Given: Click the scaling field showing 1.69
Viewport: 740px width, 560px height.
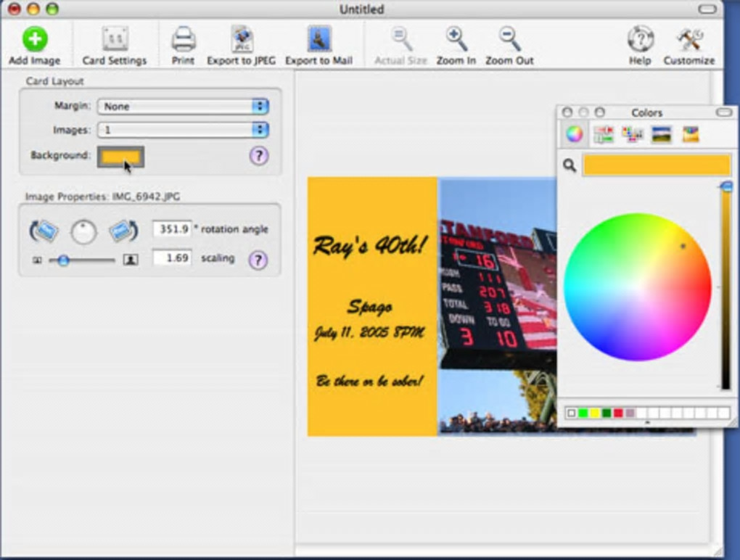Looking at the screenshot, I should [172, 258].
